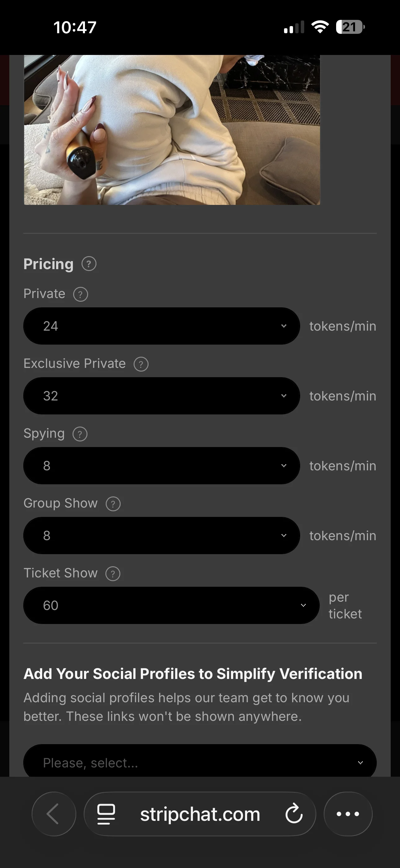The image size is (400, 868).
Task: Tap the stripchat.com address bar
Action: (x=200, y=814)
